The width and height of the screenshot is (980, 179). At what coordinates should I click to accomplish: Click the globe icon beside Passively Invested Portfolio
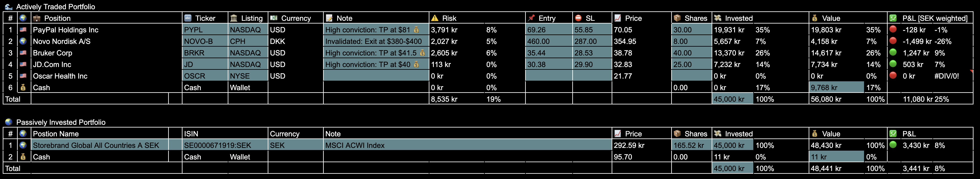8,122
